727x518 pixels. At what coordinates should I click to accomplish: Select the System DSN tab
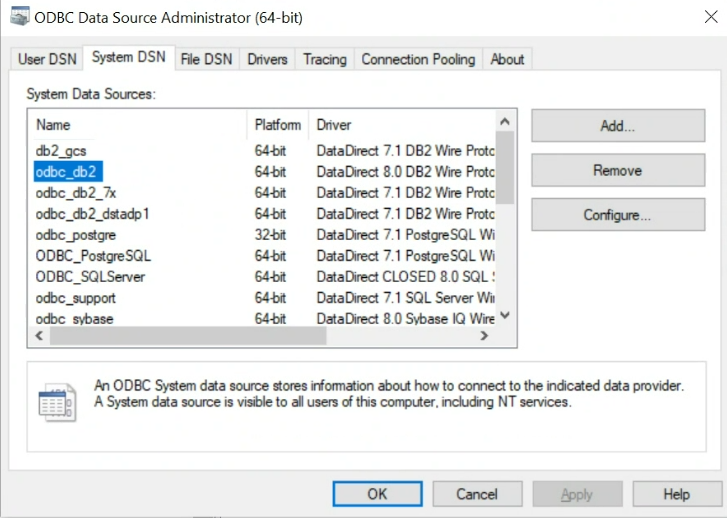[x=128, y=58]
